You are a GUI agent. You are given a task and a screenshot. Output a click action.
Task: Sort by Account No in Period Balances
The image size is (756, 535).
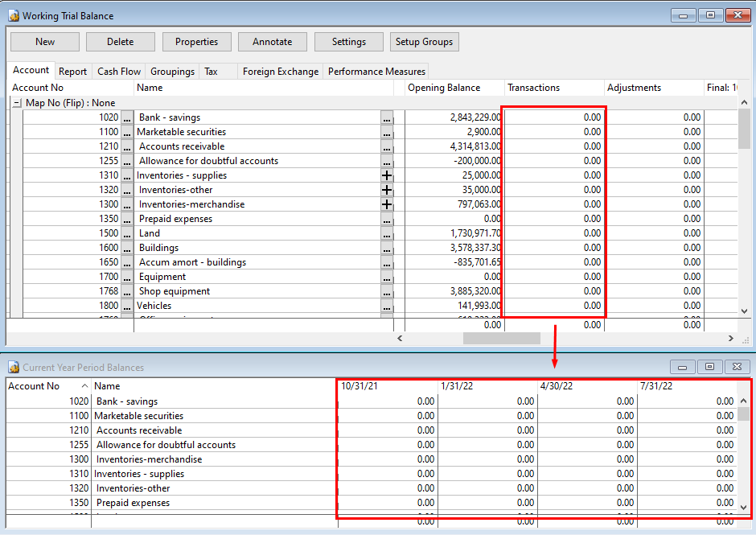[x=48, y=386]
